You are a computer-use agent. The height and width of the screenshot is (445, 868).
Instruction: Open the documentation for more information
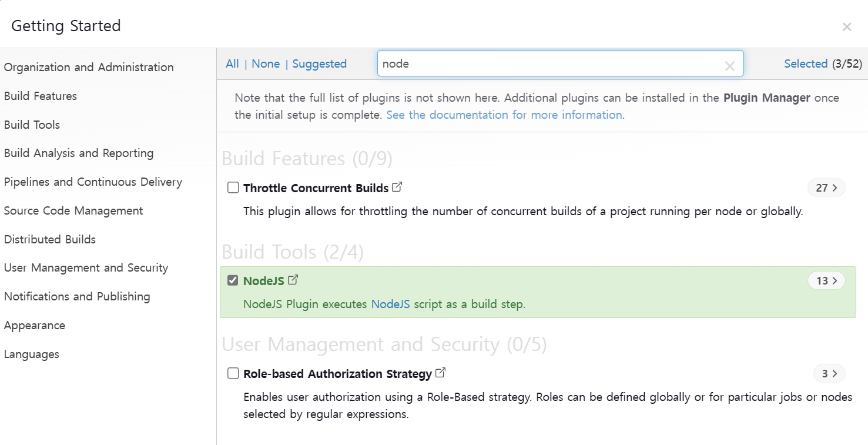[504, 115]
